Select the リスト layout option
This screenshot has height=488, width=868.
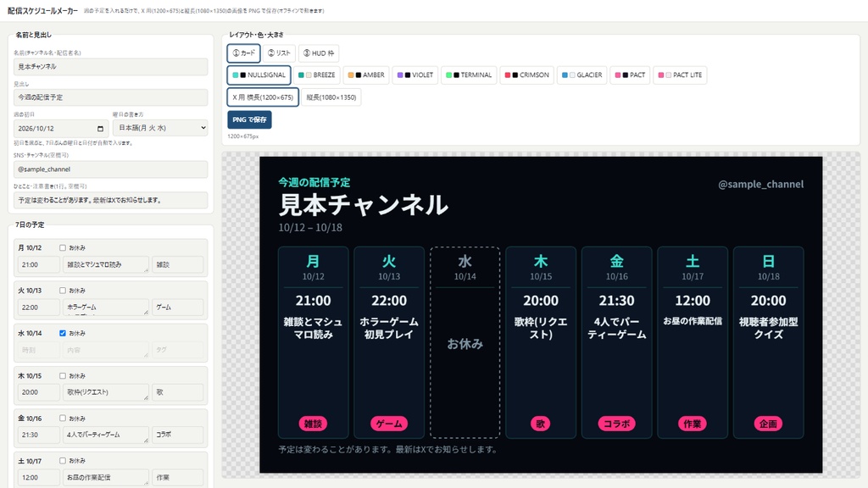pos(279,53)
